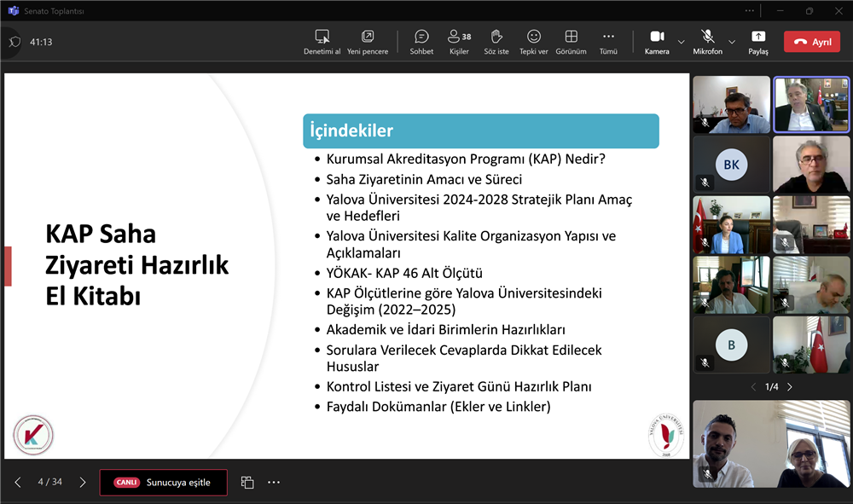Screen dimensions: 853x504
Task: Click 'Kontrol Listesi ve Ziyaret Günü' bullet
Action: click(x=459, y=386)
